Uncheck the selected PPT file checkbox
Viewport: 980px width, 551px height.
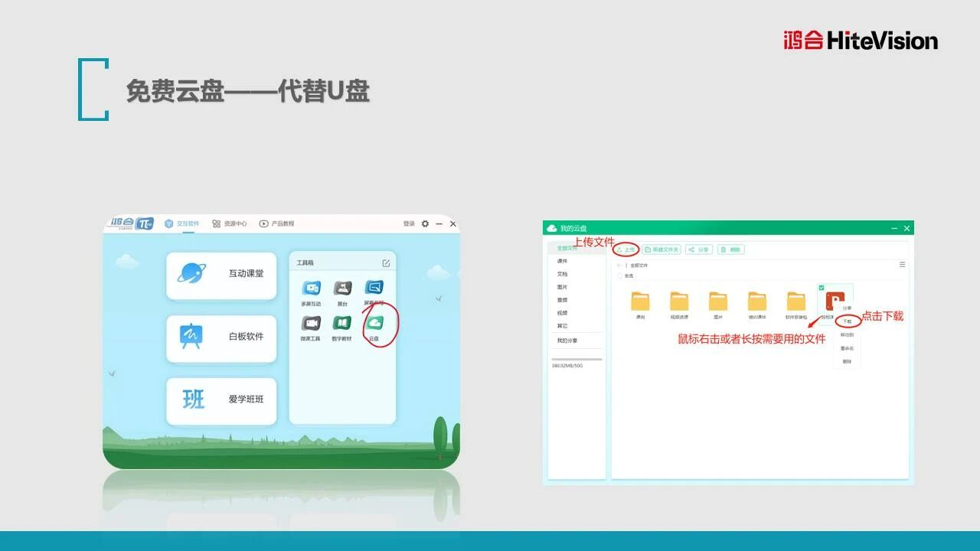(822, 288)
